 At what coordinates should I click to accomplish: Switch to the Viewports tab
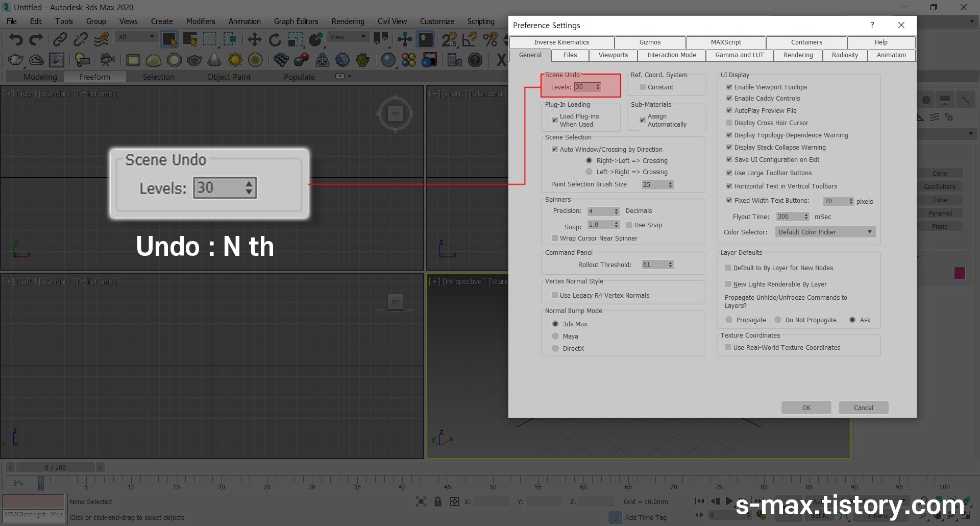tap(613, 55)
